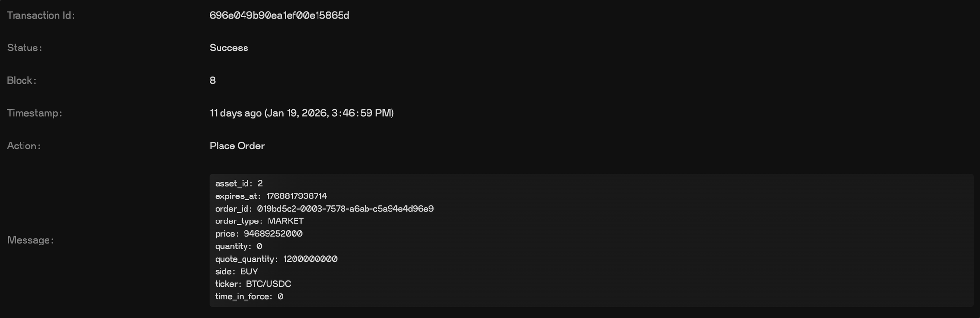Click the transaction ID hash value
This screenshot has height=318, width=980.
coord(279,15)
